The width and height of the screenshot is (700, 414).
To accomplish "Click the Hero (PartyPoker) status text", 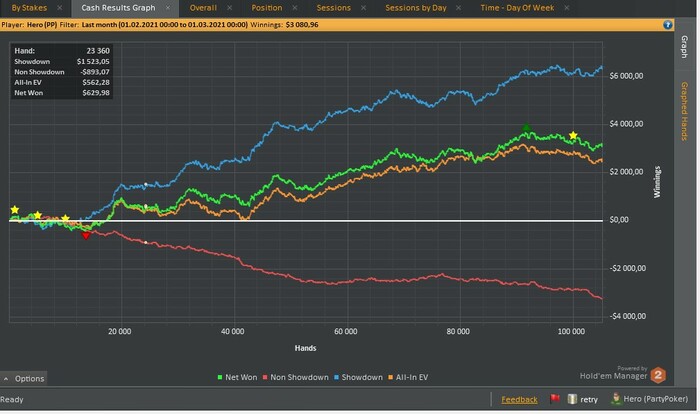I will pyautogui.click(x=655, y=399).
